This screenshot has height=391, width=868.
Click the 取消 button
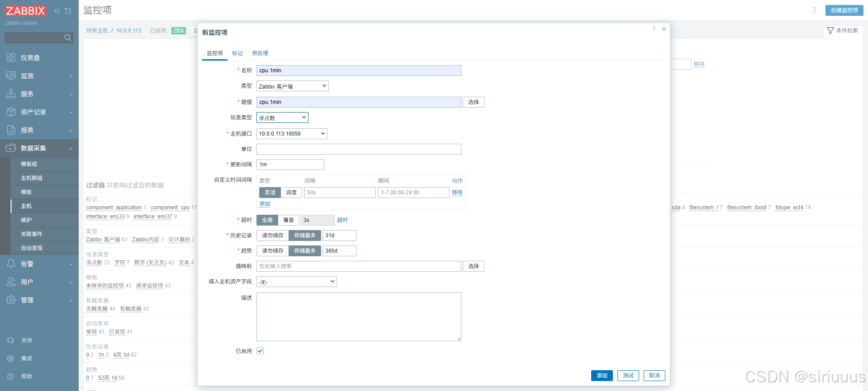[655, 376]
